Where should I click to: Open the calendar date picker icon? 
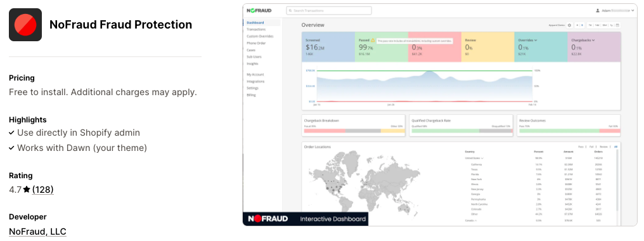(x=617, y=25)
